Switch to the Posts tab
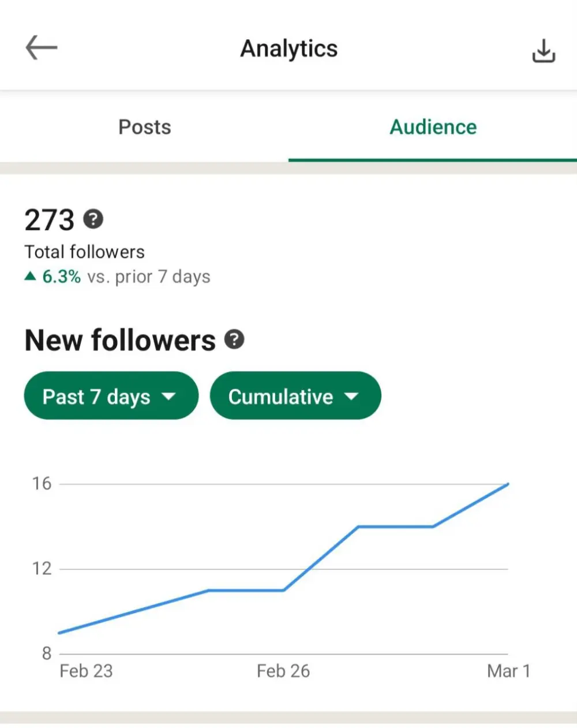577x728 pixels. coord(144,127)
